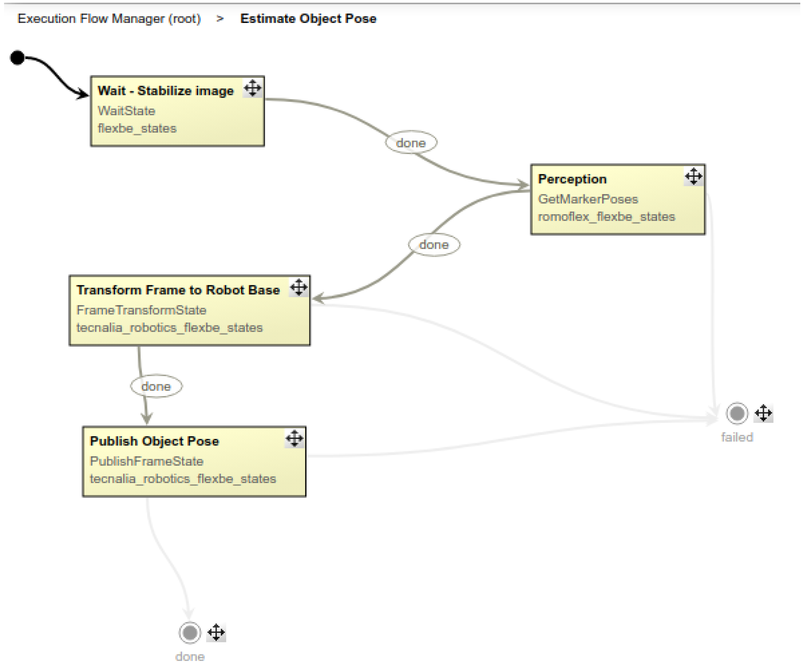
Task: Click move handle on Wait - Stabilize image state
Action: tap(252, 88)
